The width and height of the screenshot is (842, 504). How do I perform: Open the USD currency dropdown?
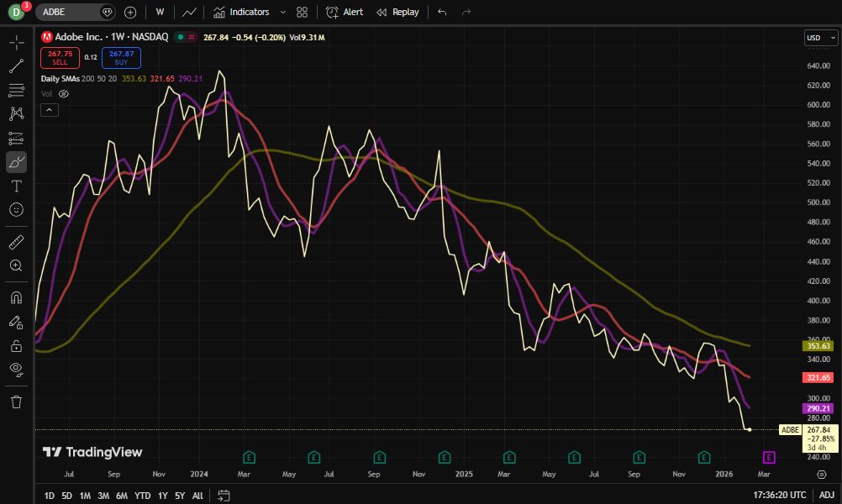coord(821,38)
